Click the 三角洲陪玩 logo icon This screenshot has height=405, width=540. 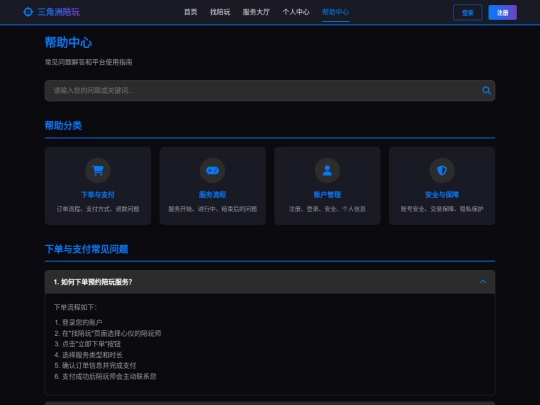28,12
